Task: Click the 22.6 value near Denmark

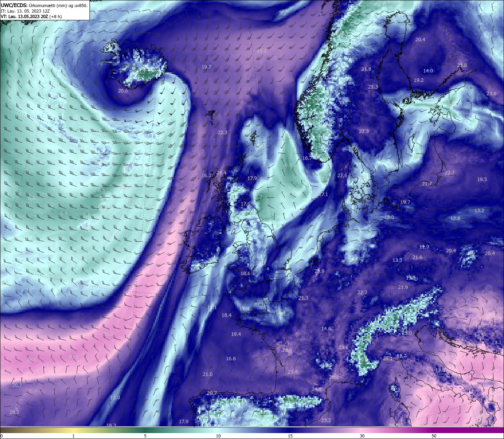Action: coord(342,176)
